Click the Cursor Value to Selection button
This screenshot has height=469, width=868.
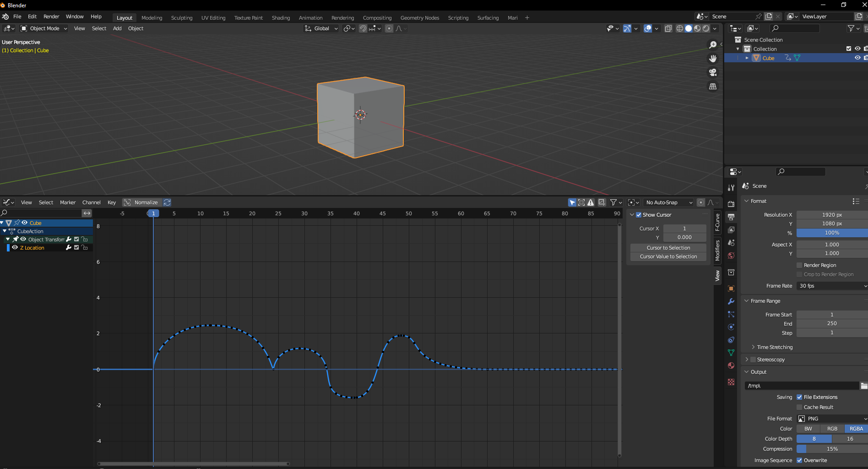pos(668,256)
